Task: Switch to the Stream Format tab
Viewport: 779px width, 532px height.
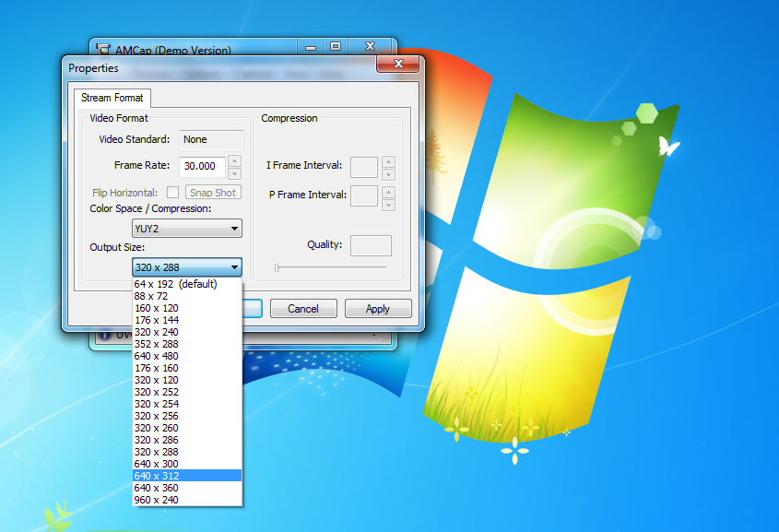Action: click(x=112, y=98)
